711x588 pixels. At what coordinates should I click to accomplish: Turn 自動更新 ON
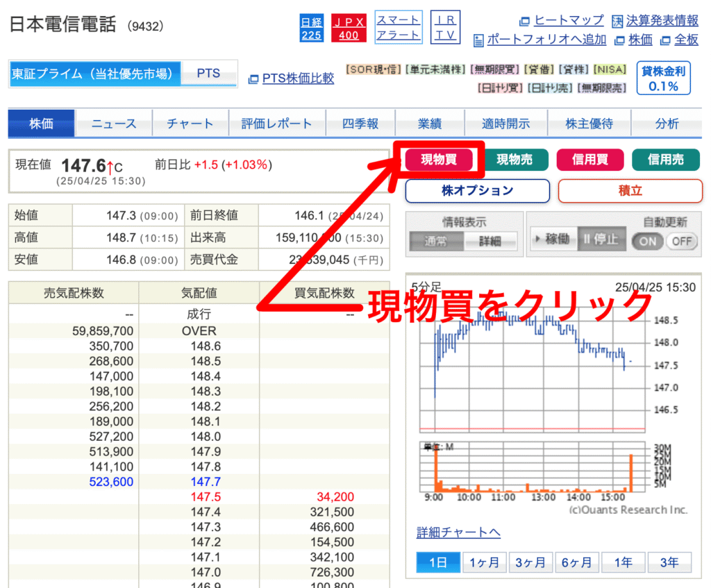(648, 241)
